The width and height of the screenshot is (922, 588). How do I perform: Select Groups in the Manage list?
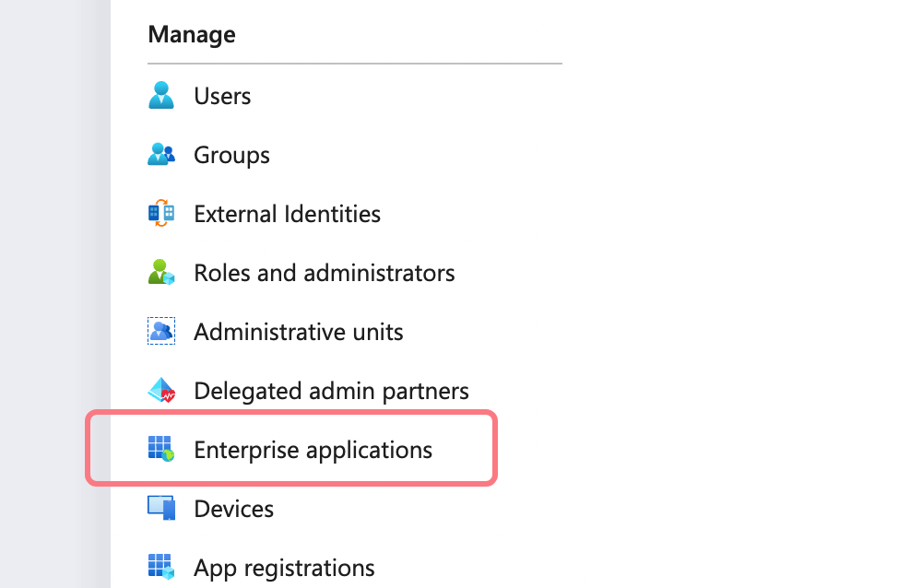pos(231,155)
